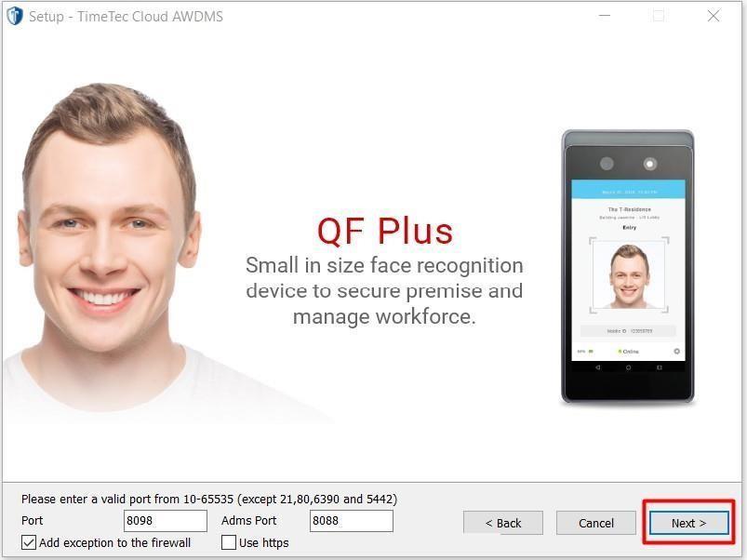Toggle Add exception to the firewall checkbox

click(x=29, y=542)
